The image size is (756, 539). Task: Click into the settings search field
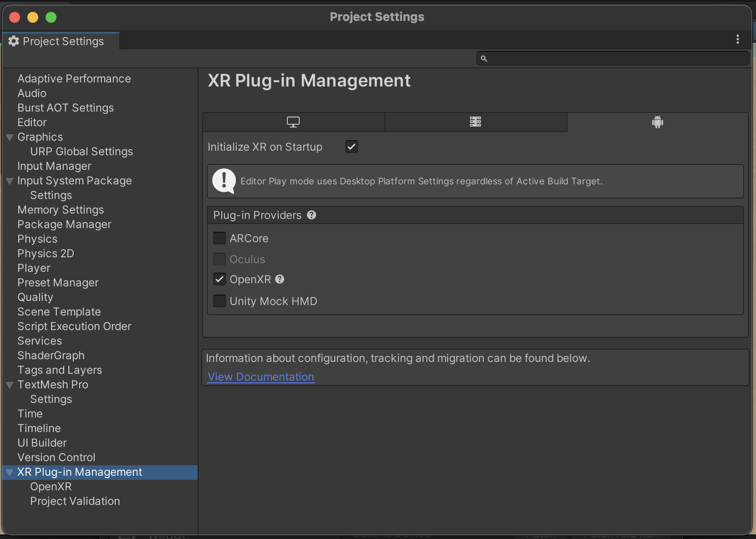coord(613,58)
